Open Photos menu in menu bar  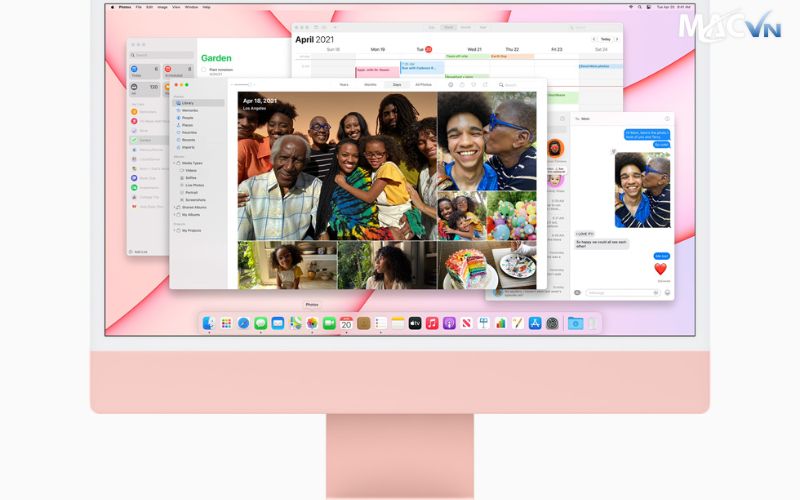(x=125, y=7)
